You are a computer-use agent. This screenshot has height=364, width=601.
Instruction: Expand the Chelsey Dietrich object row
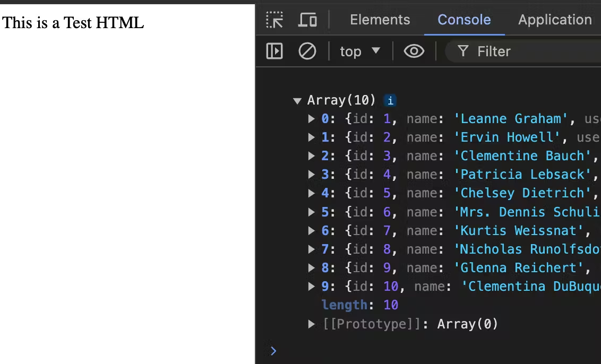(312, 193)
